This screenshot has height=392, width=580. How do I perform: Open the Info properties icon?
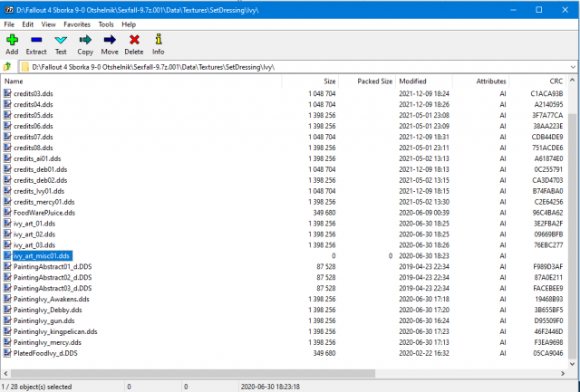coord(159,43)
